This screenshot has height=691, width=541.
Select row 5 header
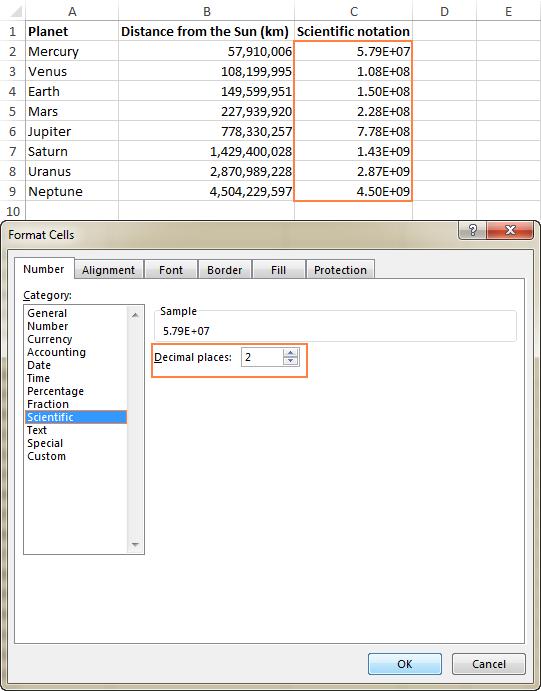[x=12, y=111]
